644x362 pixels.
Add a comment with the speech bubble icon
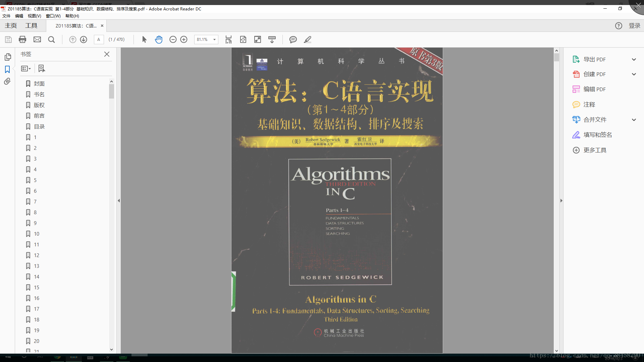click(293, 40)
